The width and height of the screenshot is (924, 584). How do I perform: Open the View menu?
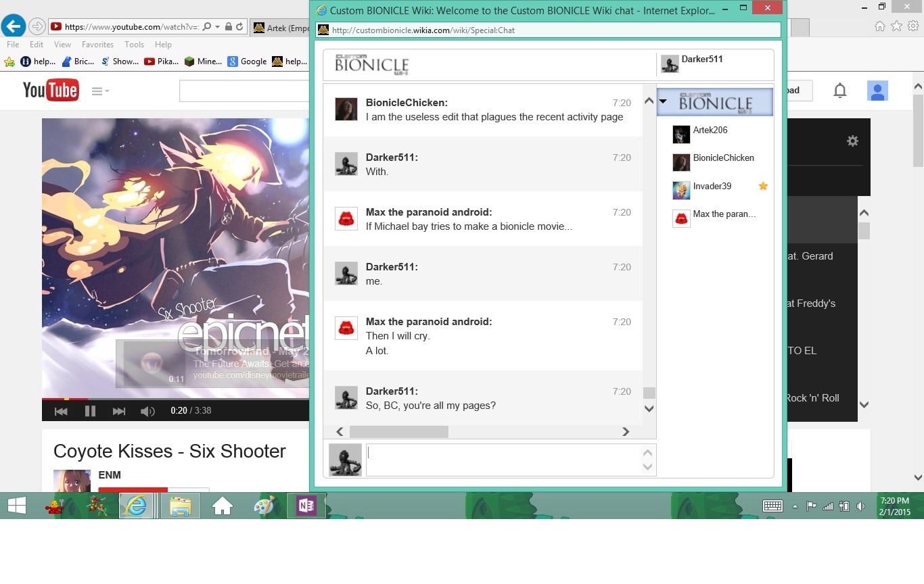(x=62, y=45)
